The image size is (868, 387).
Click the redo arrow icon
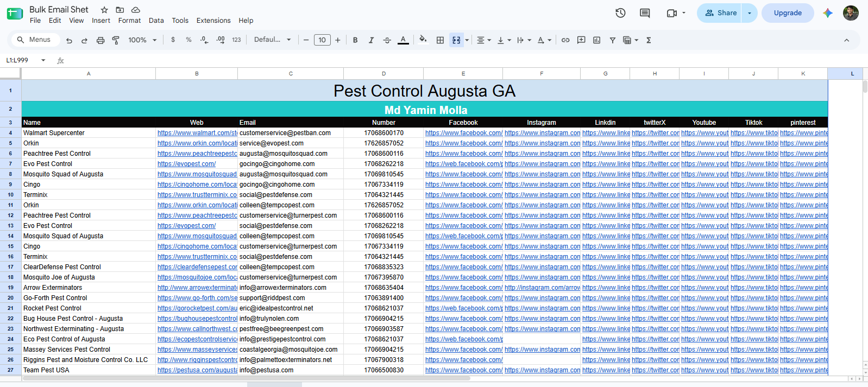tap(84, 40)
